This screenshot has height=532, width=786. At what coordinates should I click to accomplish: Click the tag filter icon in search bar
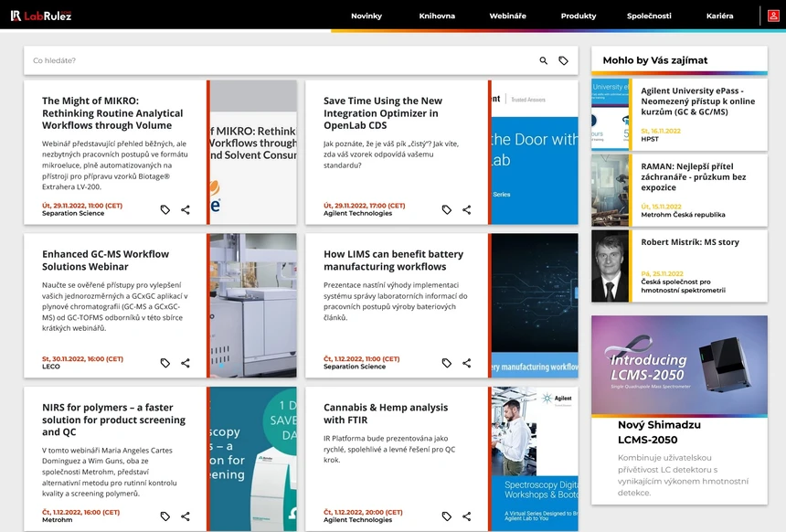(x=564, y=60)
